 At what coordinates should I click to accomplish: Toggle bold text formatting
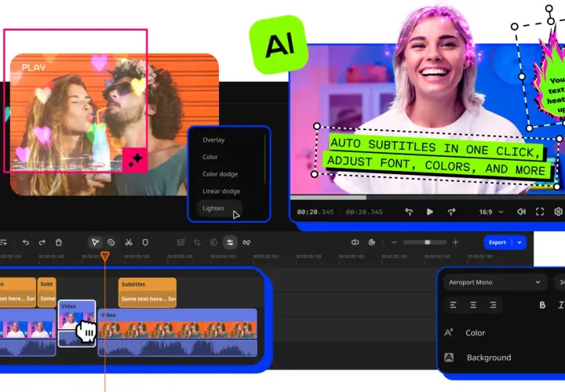[x=542, y=305]
